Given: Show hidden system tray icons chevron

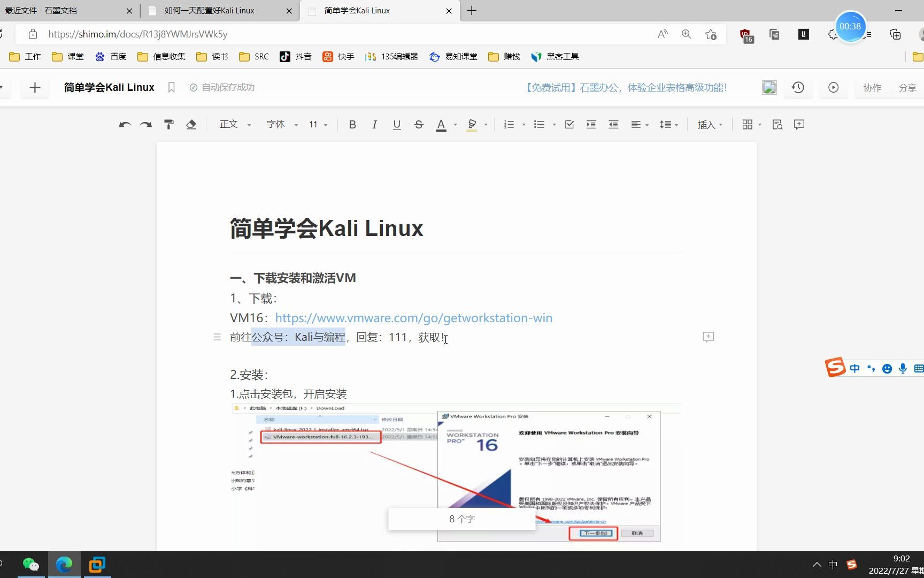Looking at the screenshot, I should pyautogui.click(x=817, y=565).
